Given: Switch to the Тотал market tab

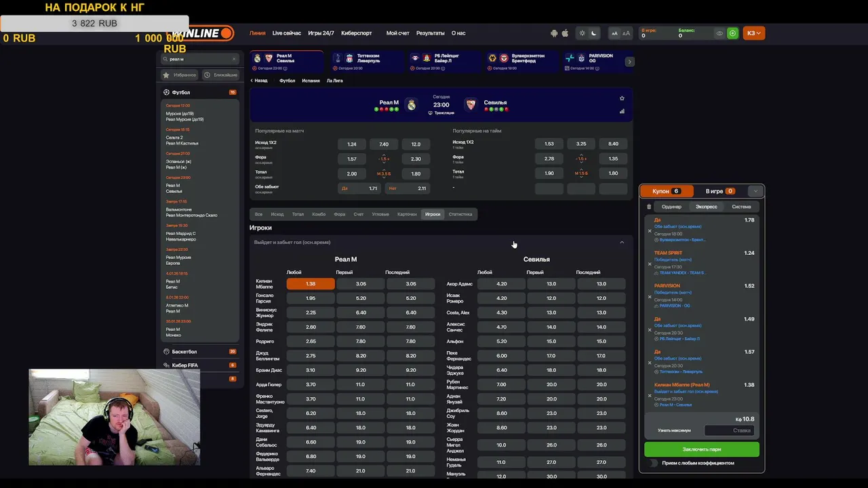Looking at the screenshot, I should click(x=298, y=214).
